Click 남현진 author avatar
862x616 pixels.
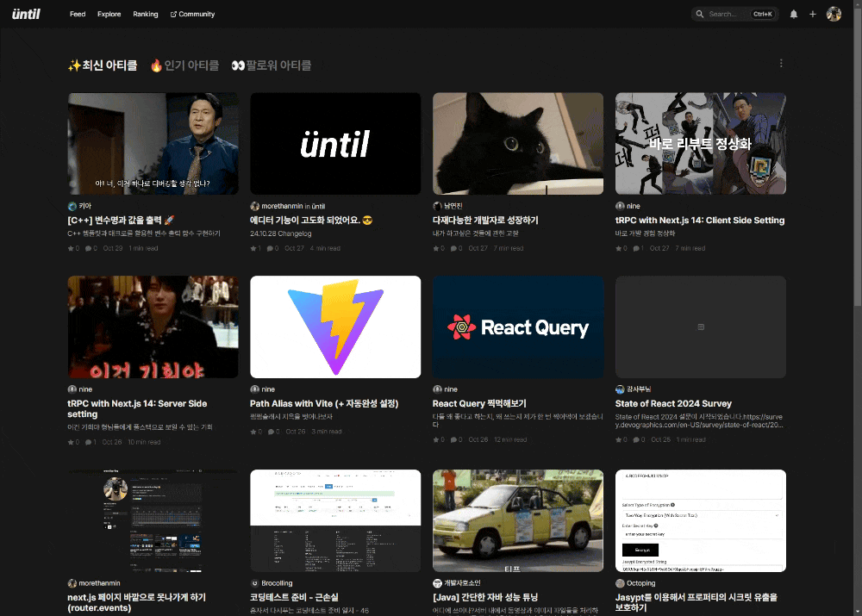(x=437, y=206)
